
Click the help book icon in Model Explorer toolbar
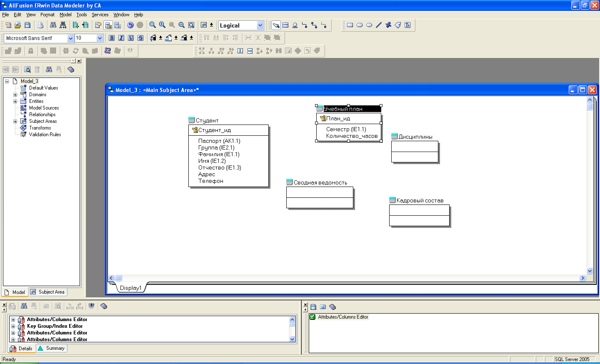(71, 70)
